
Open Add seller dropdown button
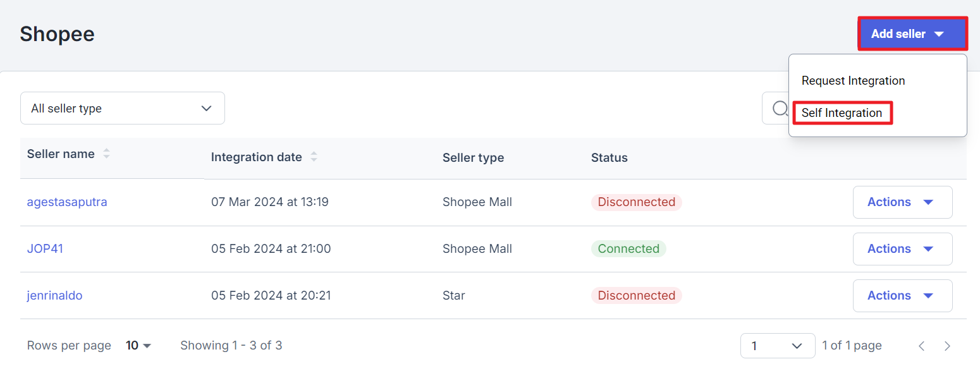pyautogui.click(x=912, y=34)
